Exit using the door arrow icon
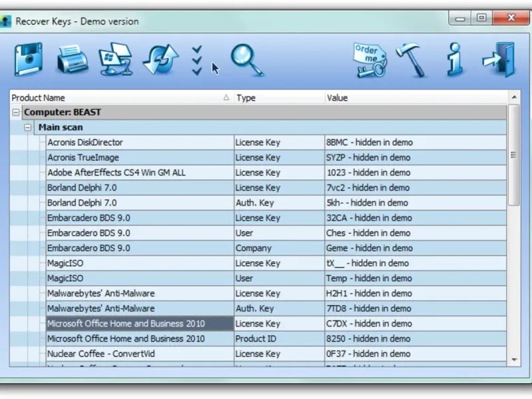The height and width of the screenshot is (399, 532). (499, 60)
